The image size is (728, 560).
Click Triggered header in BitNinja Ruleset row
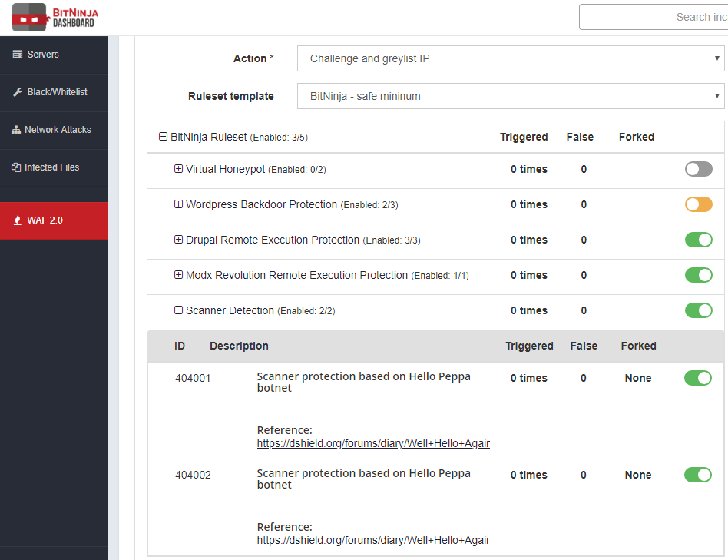(524, 137)
